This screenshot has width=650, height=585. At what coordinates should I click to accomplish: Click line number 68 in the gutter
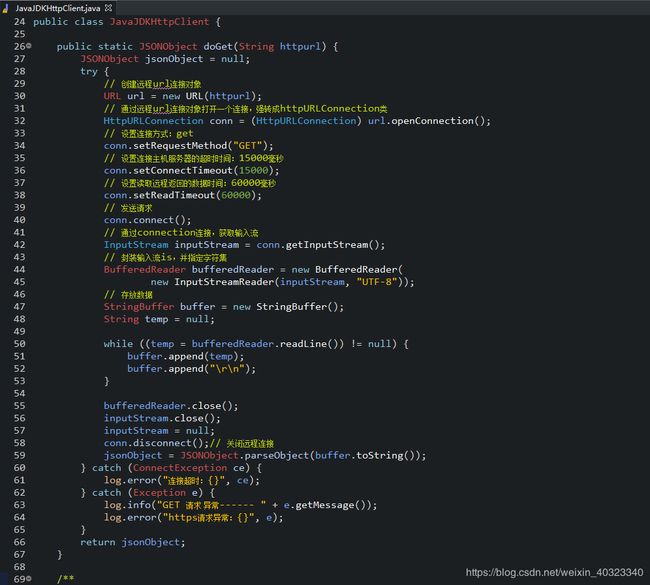point(19,567)
